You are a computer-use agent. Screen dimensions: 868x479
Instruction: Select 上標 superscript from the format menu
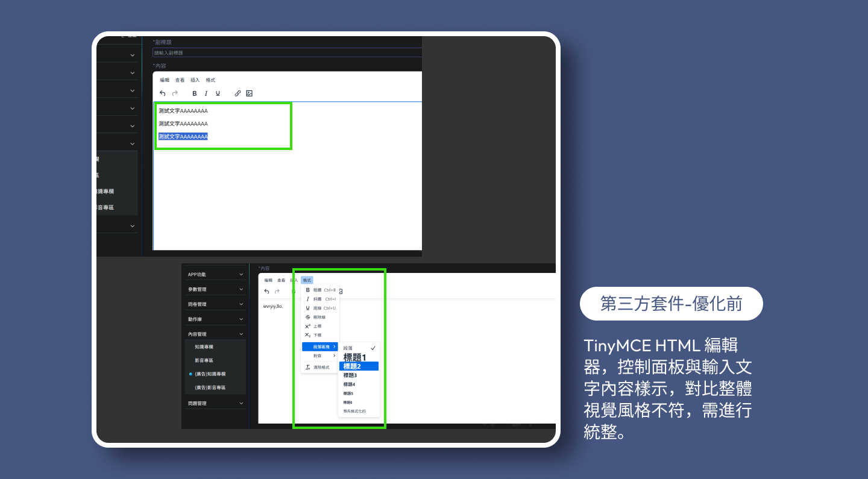point(317,326)
